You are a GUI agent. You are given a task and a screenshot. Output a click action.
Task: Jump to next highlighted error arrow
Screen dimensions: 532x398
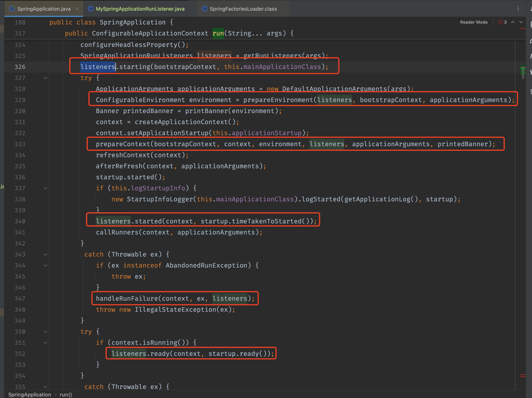521,22
